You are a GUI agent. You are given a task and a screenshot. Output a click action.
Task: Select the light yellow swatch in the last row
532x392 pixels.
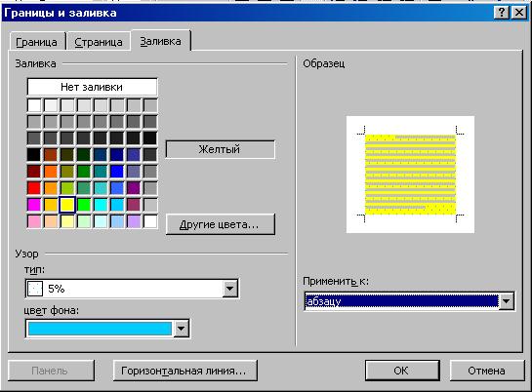pyautogui.click(x=67, y=221)
